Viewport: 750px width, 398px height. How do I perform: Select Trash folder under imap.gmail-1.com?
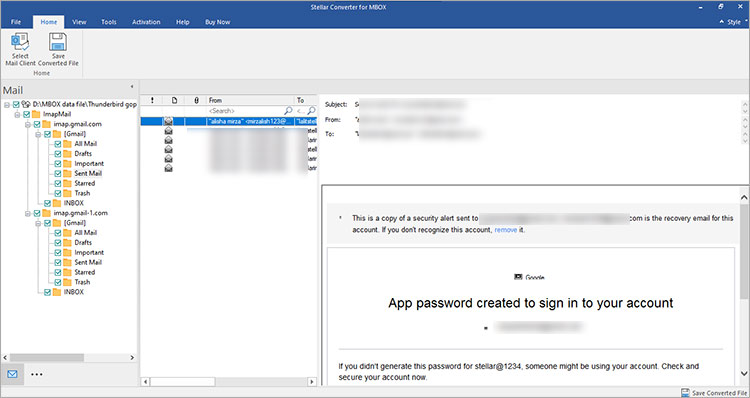pyautogui.click(x=82, y=282)
